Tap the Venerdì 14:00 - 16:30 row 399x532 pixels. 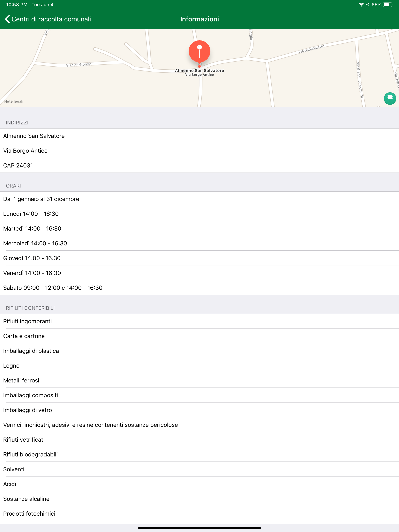click(x=199, y=273)
